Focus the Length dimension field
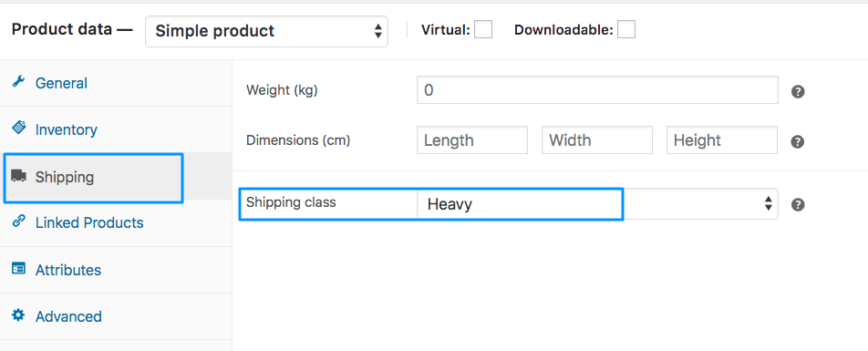 [472, 140]
